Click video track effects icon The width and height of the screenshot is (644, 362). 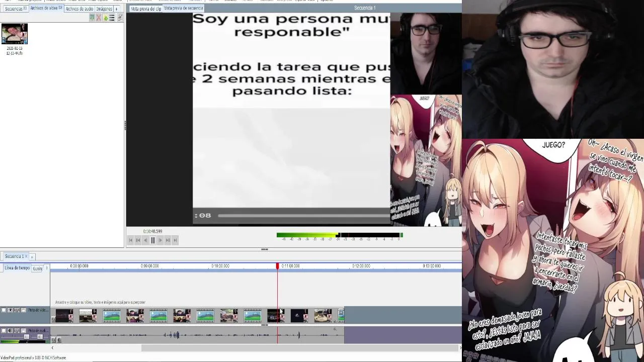coord(17,310)
